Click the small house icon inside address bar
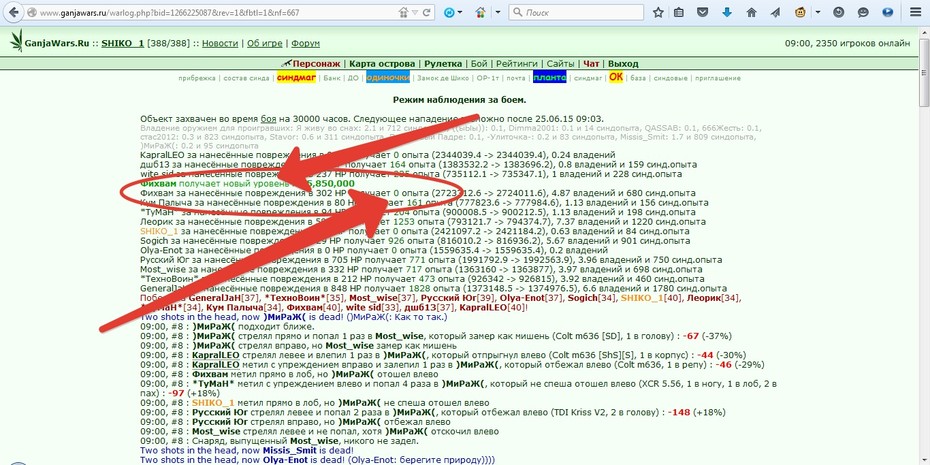 (x=404, y=12)
